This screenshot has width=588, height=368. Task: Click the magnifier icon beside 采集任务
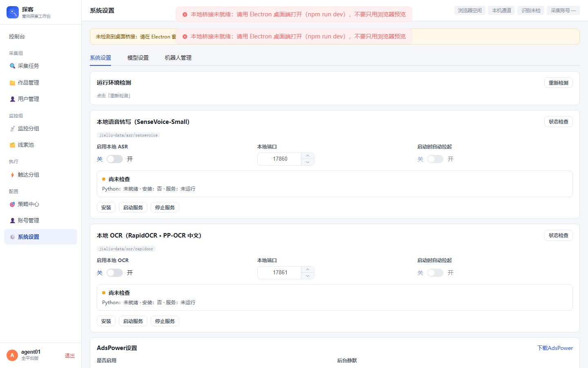pos(13,66)
